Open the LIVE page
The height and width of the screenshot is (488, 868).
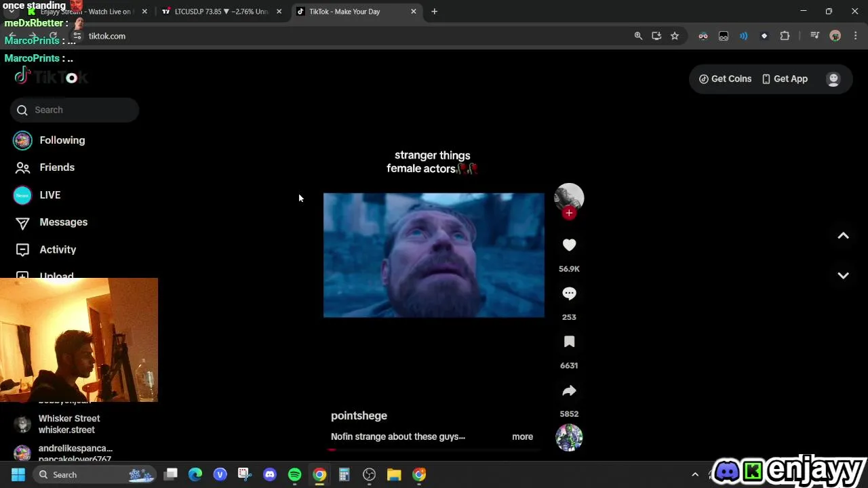[37, 195]
